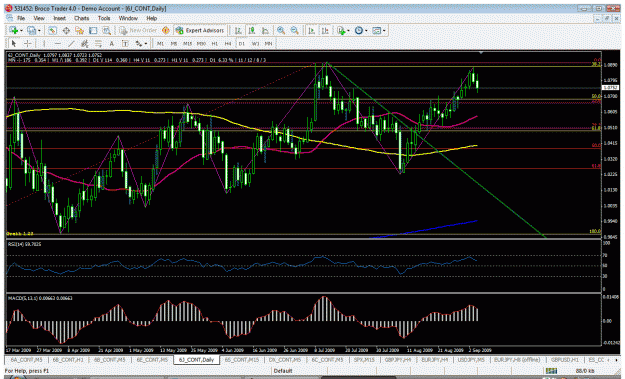Switch to the SPX,M15 chart tab
625x379 pixels.
tap(364, 360)
